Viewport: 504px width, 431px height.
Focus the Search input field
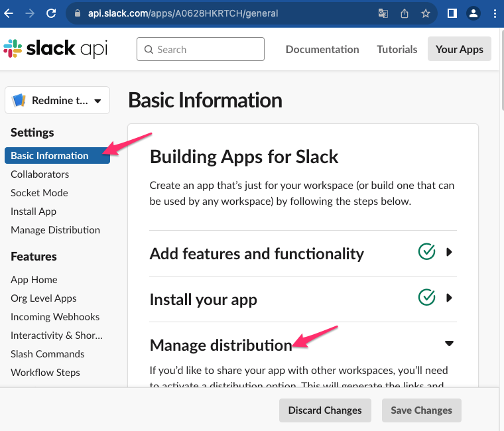point(200,49)
